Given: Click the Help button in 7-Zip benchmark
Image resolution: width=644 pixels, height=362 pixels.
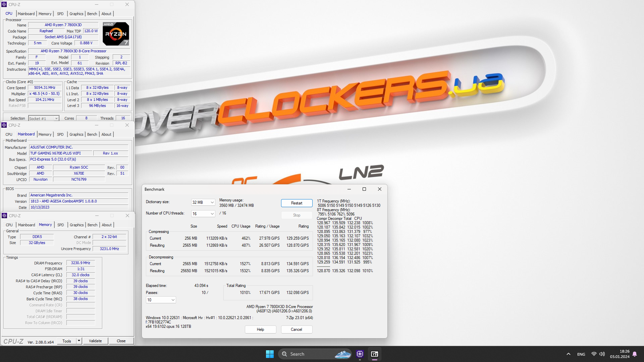Looking at the screenshot, I should [261, 329].
